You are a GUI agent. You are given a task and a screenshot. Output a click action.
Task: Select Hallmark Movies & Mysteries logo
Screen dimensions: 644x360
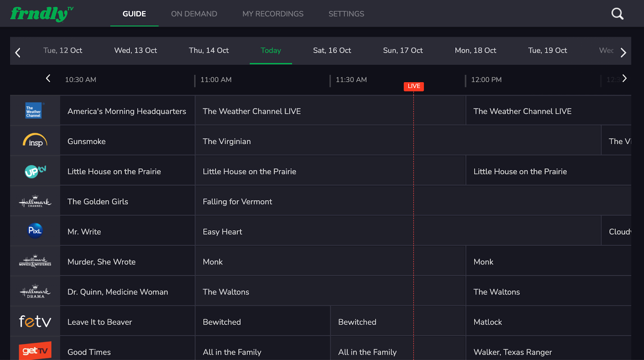[x=35, y=261]
